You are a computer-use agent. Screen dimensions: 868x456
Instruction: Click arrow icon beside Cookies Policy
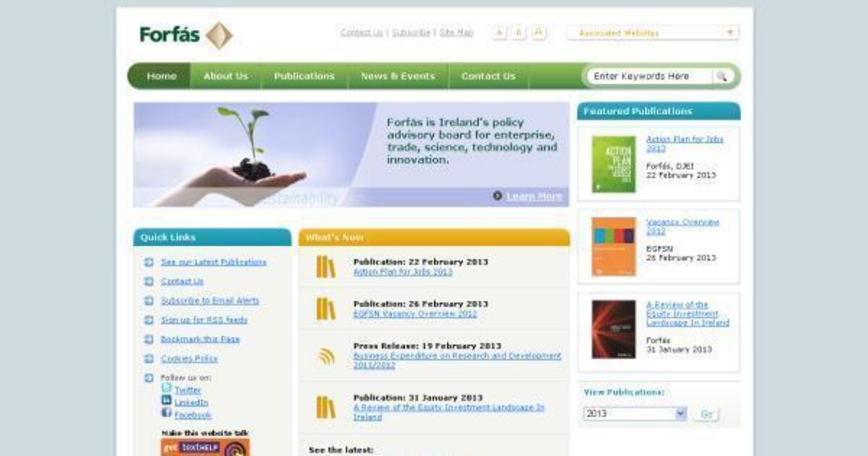[x=148, y=358]
